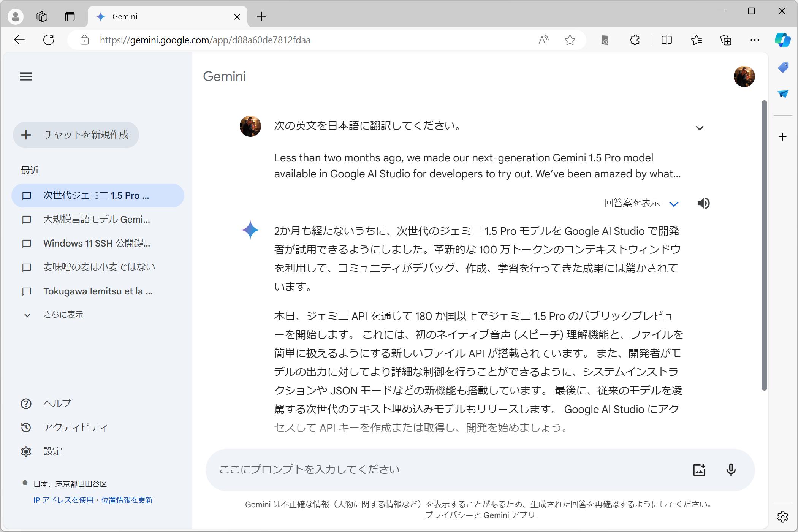View site information lock icon

point(84,40)
